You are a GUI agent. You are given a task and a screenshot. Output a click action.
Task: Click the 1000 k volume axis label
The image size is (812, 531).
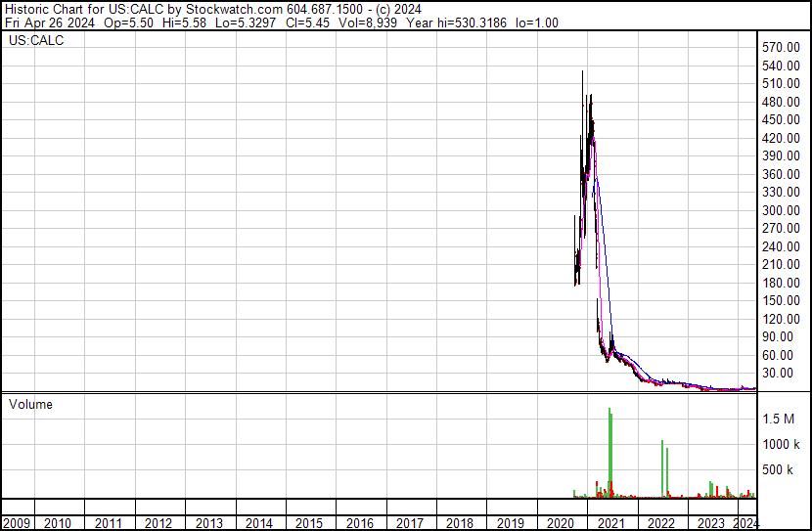point(780,444)
